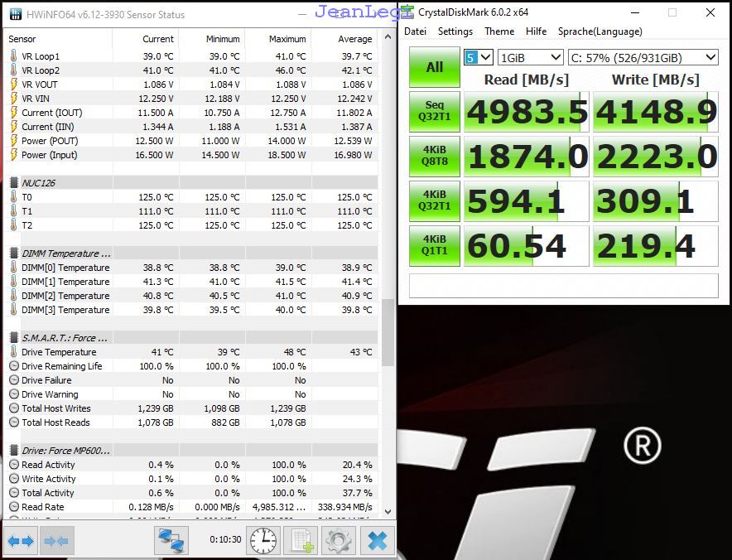This screenshot has height=560, width=732.
Task: Click the Seq read result 4983.5
Action: pos(527,112)
